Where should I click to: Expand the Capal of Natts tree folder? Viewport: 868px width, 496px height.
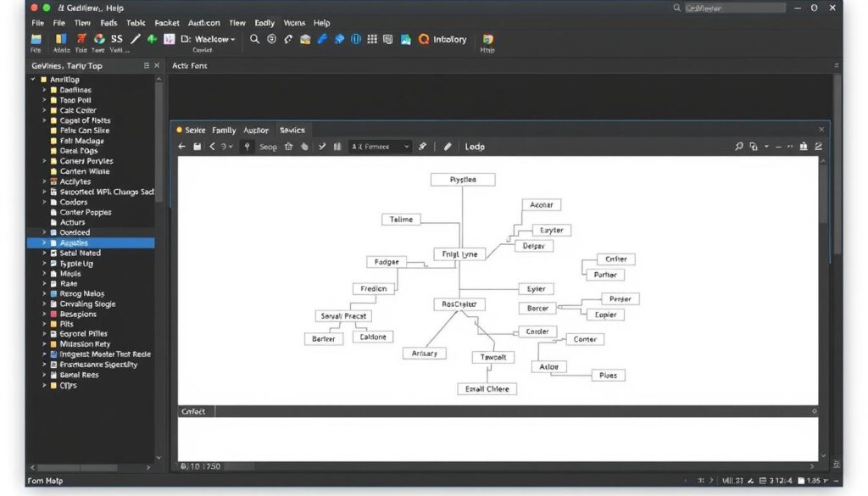(45, 120)
